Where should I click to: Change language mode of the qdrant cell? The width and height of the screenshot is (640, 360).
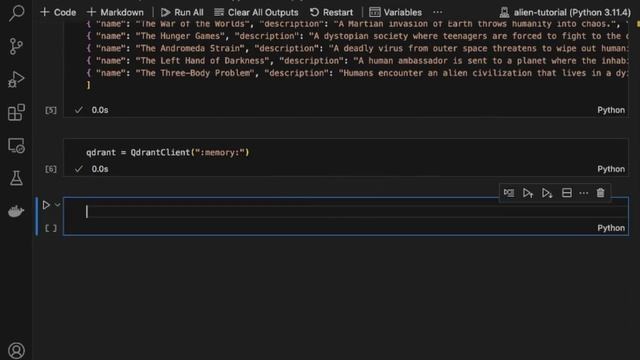611,169
